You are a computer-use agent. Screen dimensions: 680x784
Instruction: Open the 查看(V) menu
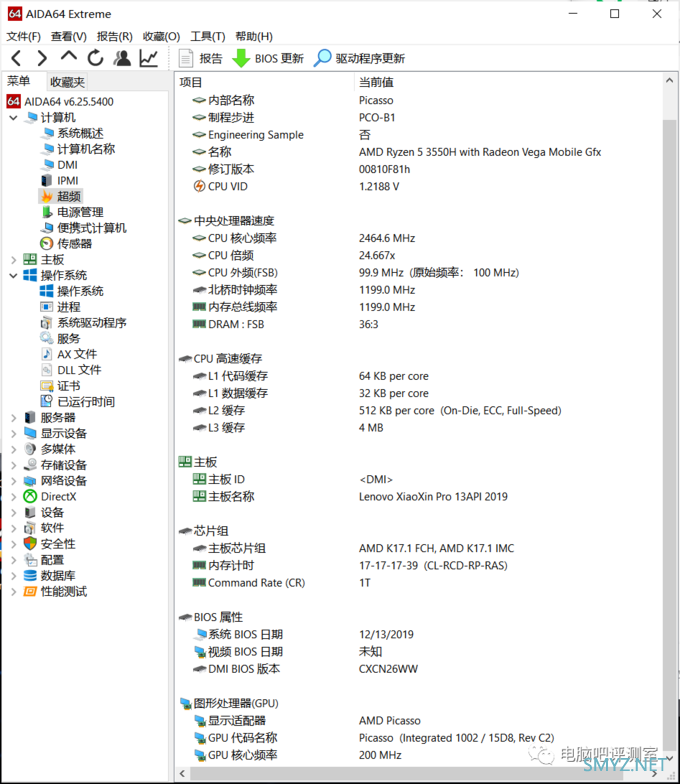pos(68,36)
